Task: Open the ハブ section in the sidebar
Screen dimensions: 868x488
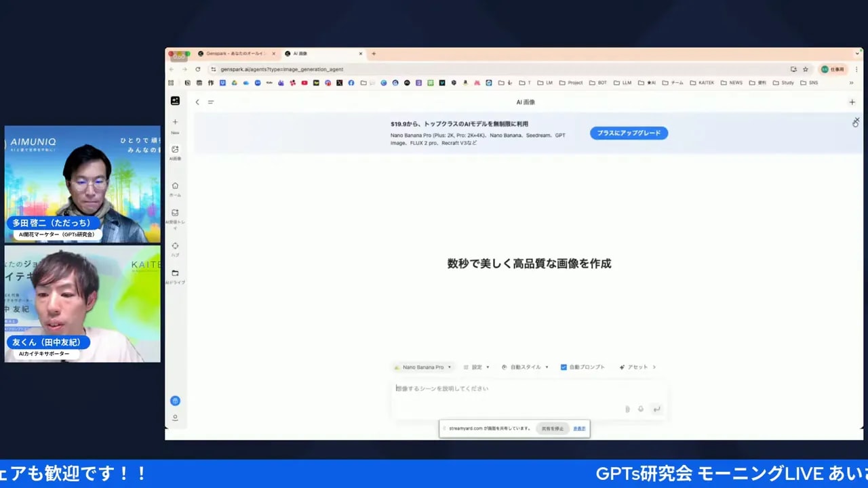Action: (175, 245)
